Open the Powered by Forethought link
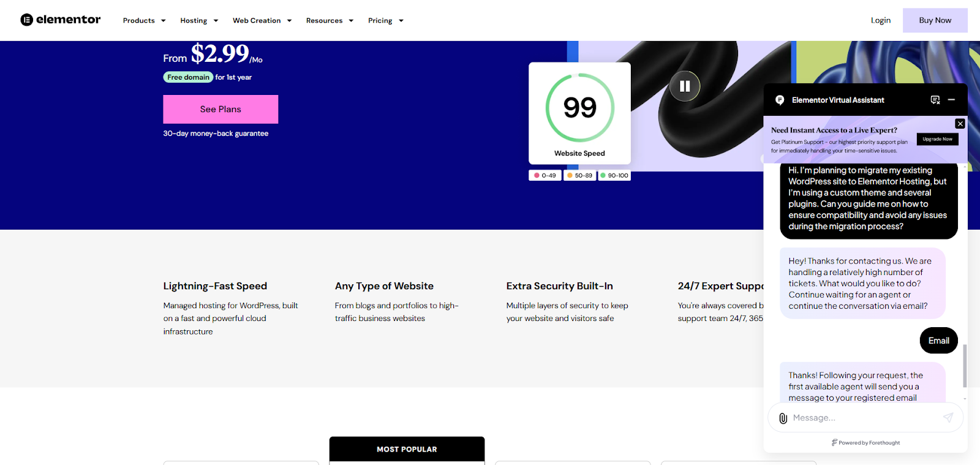 865,442
